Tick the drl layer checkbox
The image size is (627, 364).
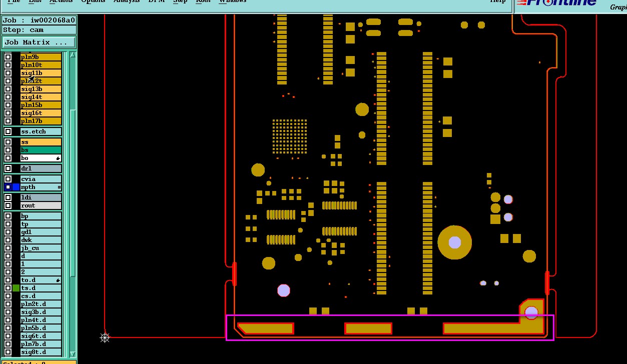point(8,168)
